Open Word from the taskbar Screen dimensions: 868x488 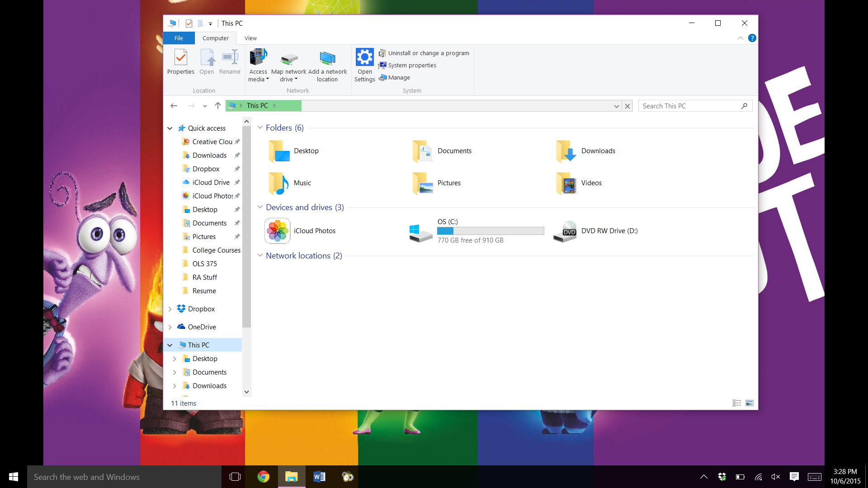pyautogui.click(x=320, y=477)
